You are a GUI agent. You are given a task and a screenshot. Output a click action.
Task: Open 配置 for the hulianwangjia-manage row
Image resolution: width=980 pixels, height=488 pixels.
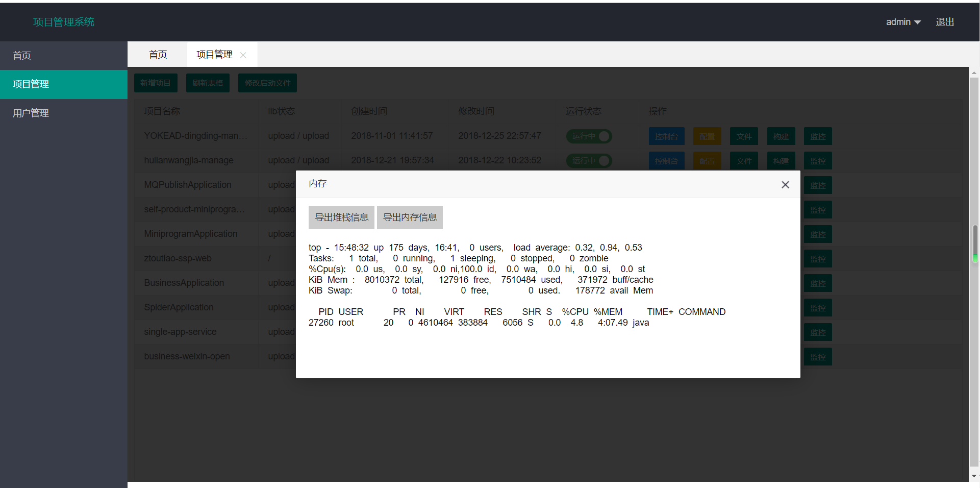tap(707, 161)
